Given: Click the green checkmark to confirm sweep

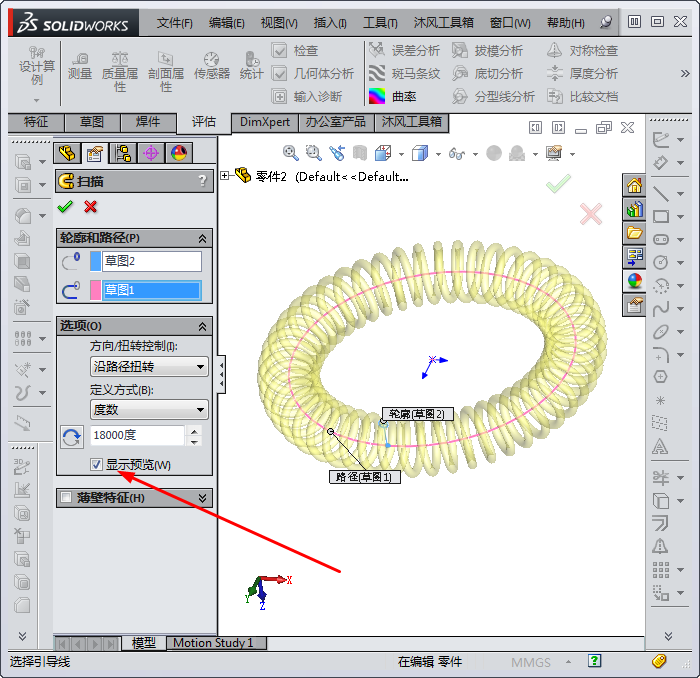Looking at the screenshot, I should [x=65, y=206].
